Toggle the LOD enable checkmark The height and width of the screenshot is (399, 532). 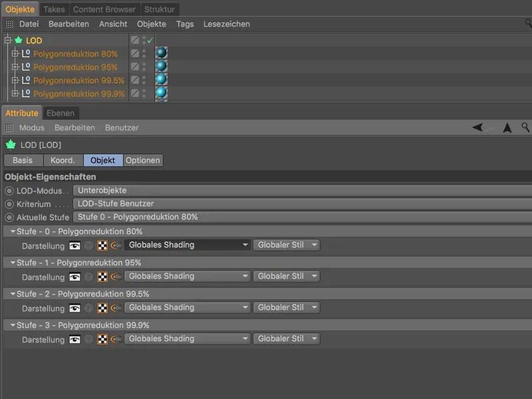tap(150, 41)
